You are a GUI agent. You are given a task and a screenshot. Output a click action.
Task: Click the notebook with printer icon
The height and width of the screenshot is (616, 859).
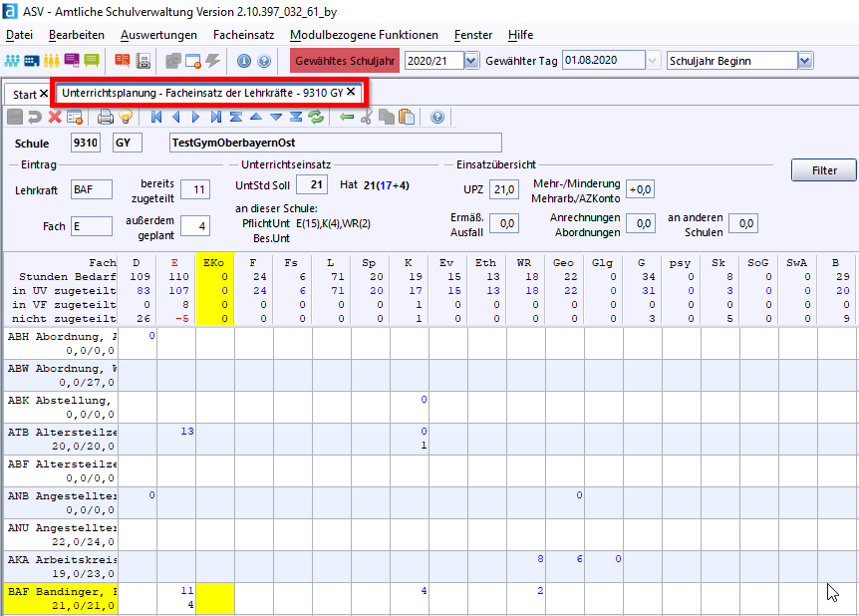point(143,60)
